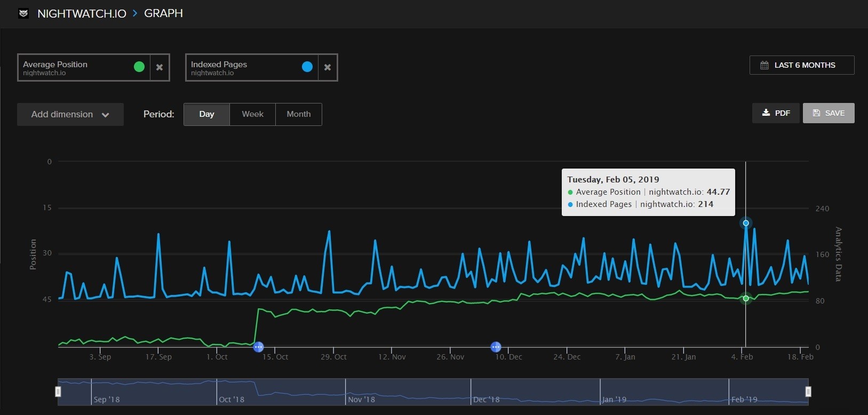Click the blue Indexed Pages color dot
The height and width of the screenshot is (415, 868).
coord(307,67)
